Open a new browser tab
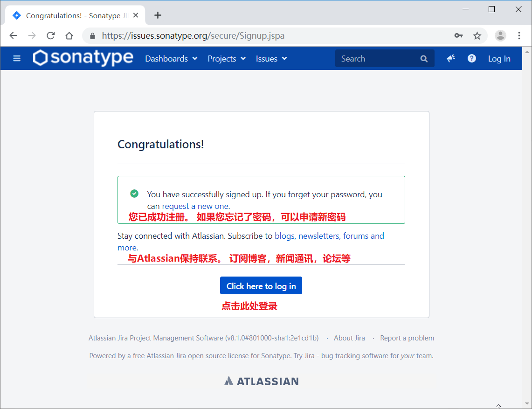 tap(158, 15)
